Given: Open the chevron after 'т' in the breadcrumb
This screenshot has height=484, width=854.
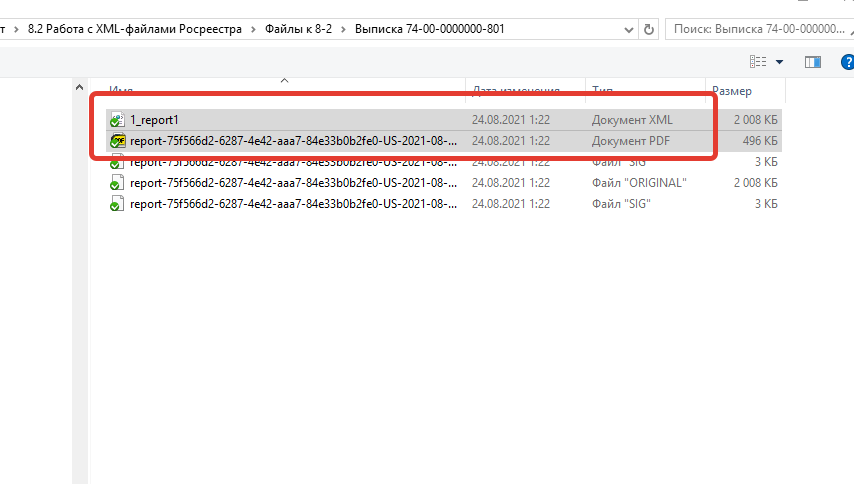Looking at the screenshot, I should pos(16,29).
